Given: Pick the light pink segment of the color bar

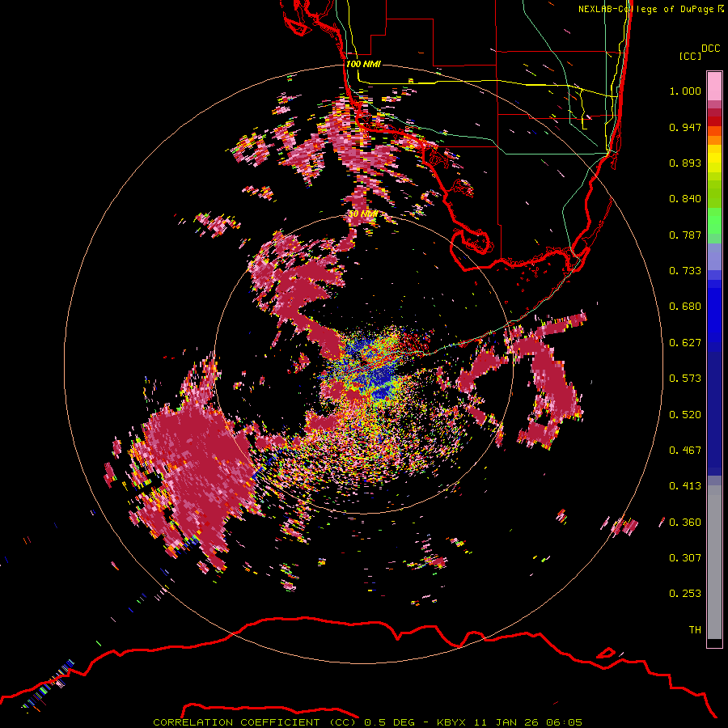Looking at the screenshot, I should pyautogui.click(x=714, y=87).
